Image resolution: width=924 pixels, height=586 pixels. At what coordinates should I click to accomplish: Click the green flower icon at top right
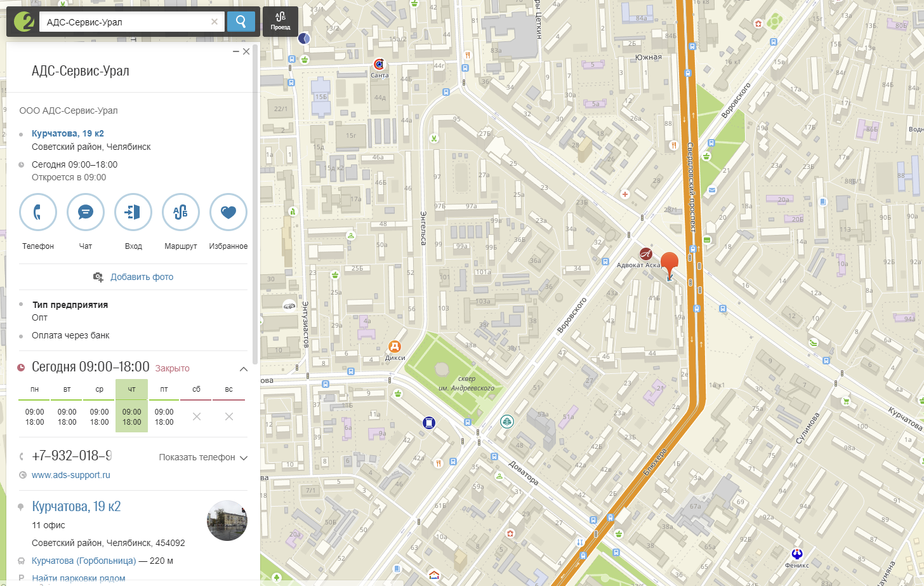[774, 23]
